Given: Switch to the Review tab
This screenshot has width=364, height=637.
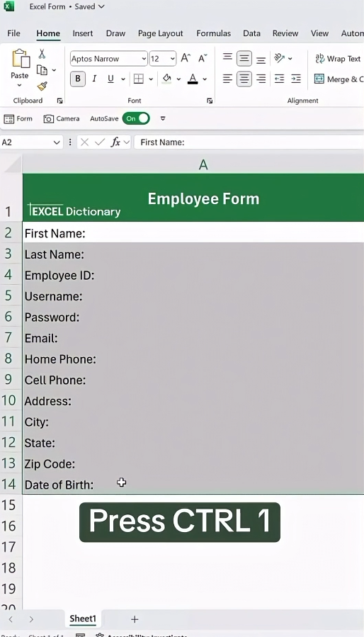Looking at the screenshot, I should [x=285, y=33].
